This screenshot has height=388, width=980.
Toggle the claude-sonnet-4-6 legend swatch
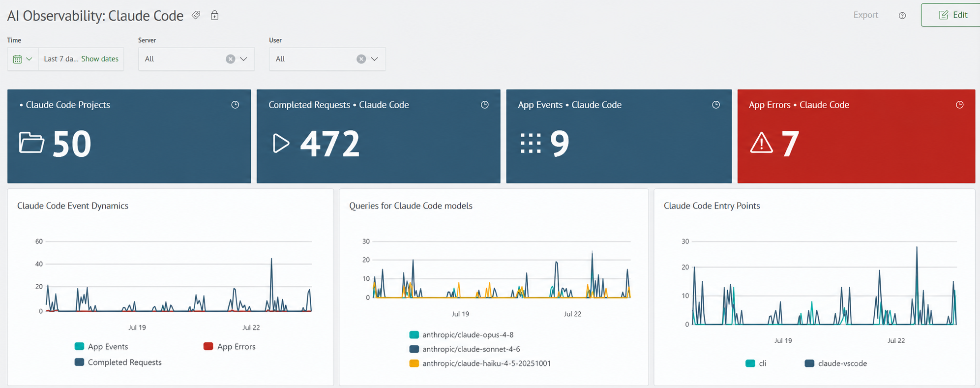(414, 349)
